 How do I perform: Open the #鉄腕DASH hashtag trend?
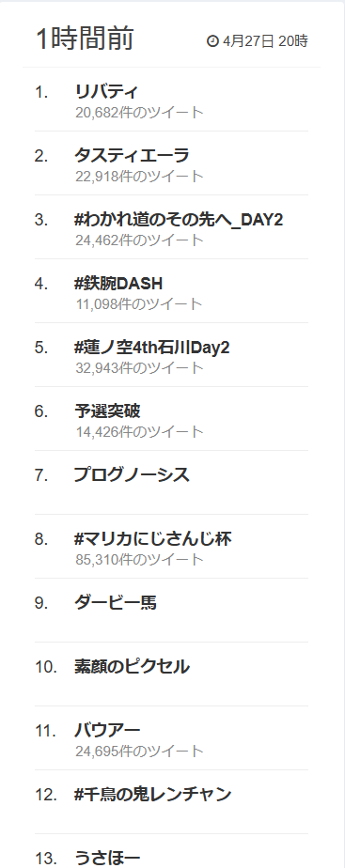pyautogui.click(x=118, y=284)
